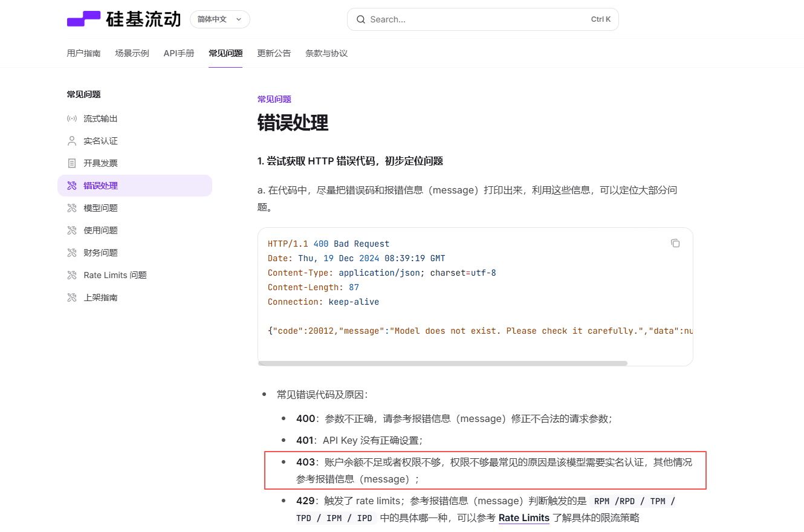Follow the Rate Limits hyperlink in text
The height and width of the screenshot is (532, 804).
pyautogui.click(x=524, y=518)
